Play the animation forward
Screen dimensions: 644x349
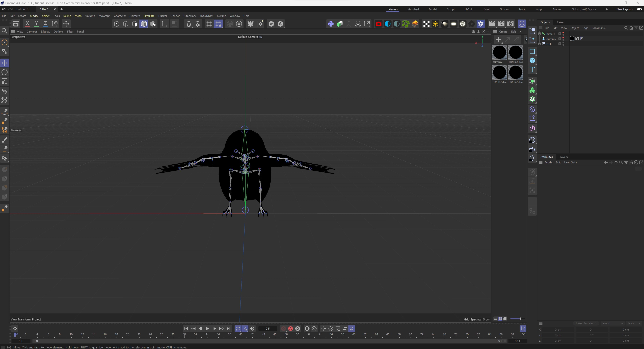[207, 329]
